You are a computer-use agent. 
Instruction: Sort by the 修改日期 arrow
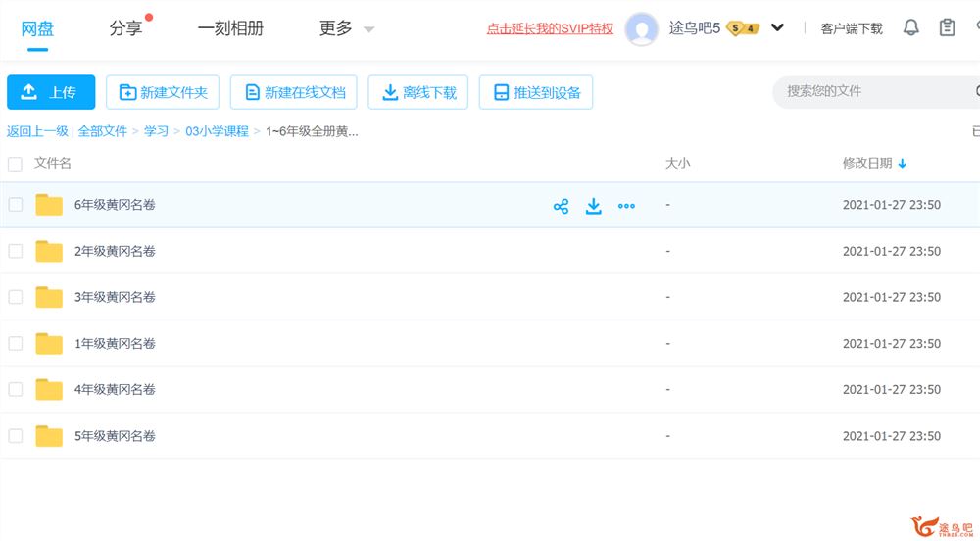[902, 164]
